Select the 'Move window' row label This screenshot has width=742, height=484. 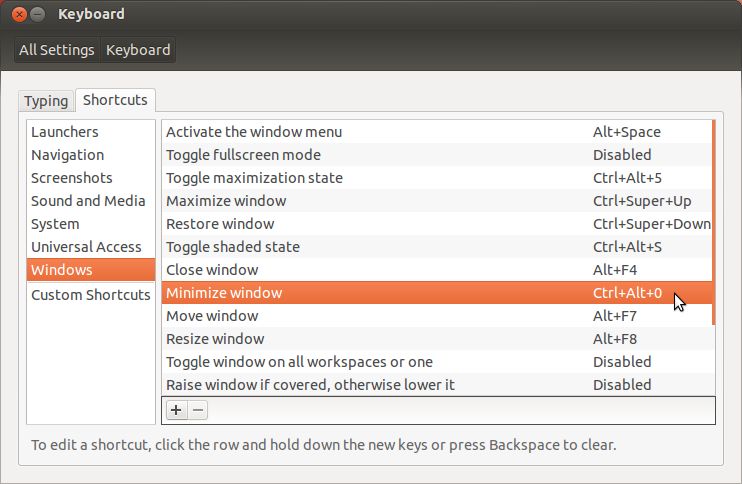point(212,316)
